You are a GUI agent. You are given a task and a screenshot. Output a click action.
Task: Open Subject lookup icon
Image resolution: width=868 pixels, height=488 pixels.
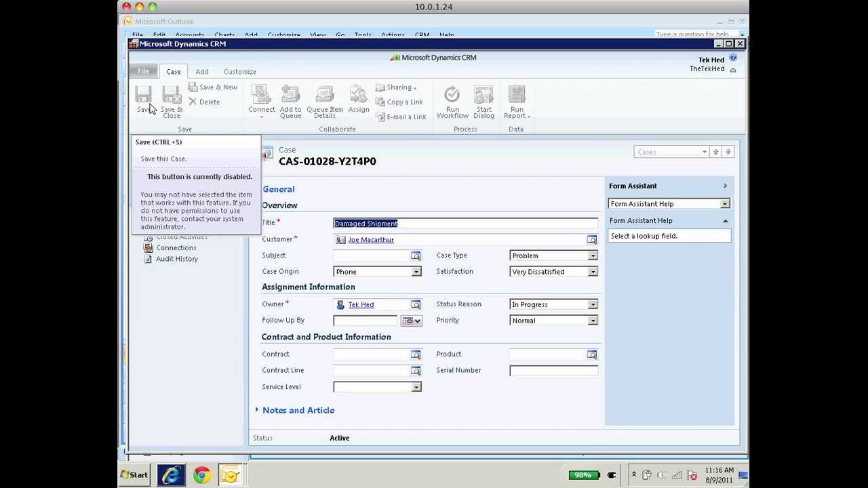point(416,256)
